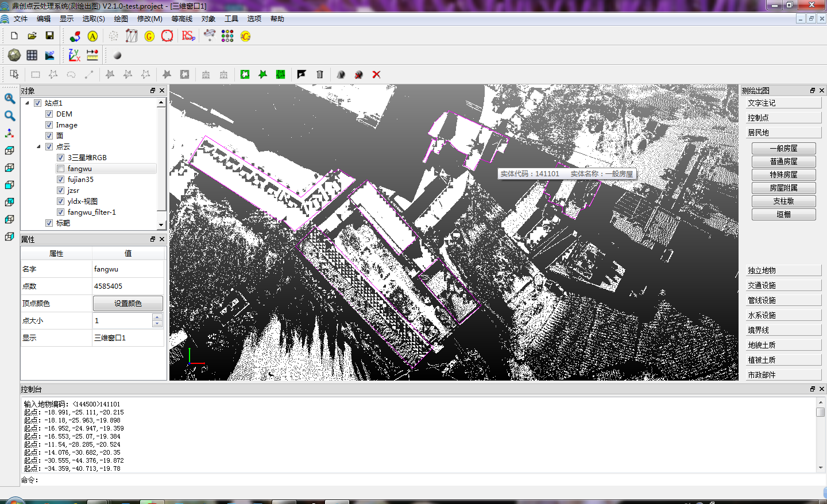Click the red X delete icon

click(377, 75)
